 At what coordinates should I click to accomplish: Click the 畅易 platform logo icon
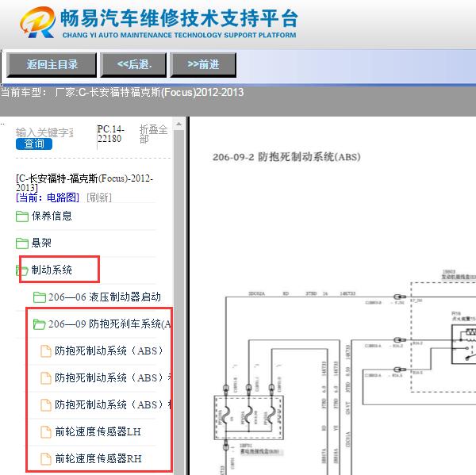[38, 22]
